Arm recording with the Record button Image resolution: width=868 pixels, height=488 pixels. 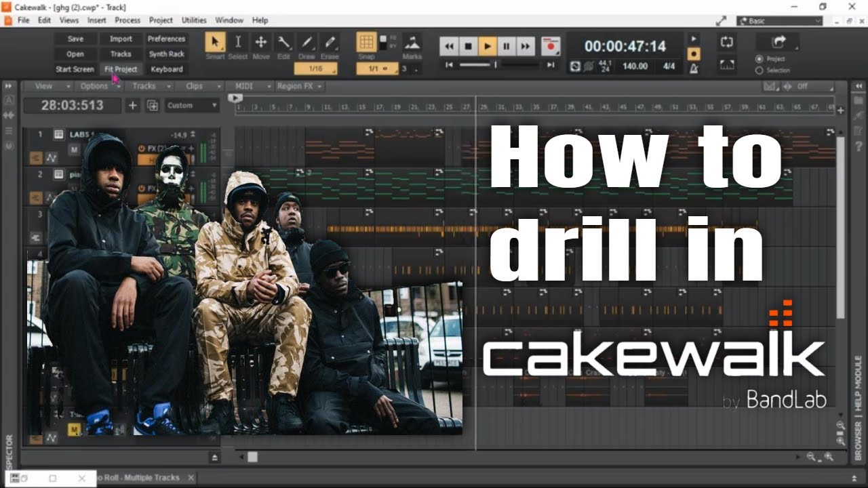coord(551,46)
